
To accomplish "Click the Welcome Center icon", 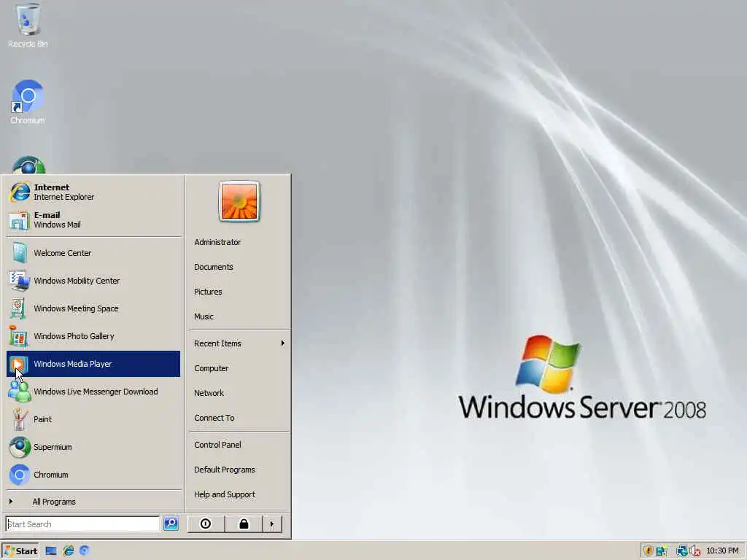I will point(19,253).
